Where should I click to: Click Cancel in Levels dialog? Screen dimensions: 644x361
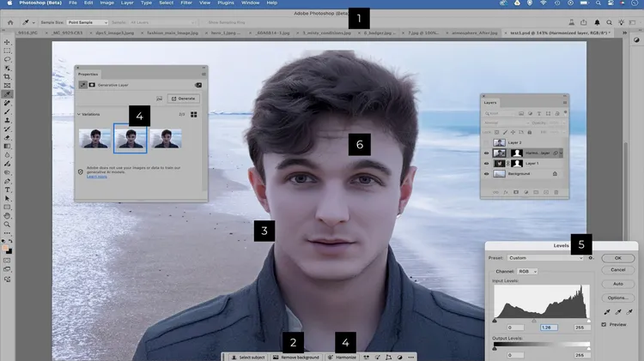(617, 270)
